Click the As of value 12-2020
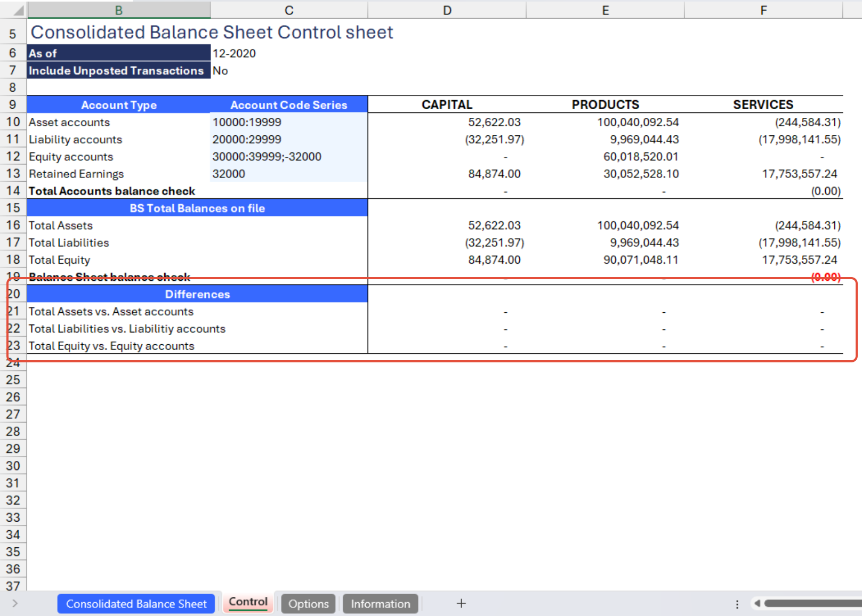This screenshot has height=616, width=862. click(234, 53)
